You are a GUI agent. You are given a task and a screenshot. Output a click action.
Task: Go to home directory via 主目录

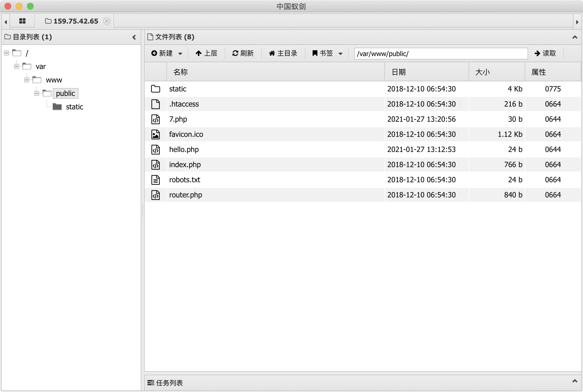pos(283,53)
